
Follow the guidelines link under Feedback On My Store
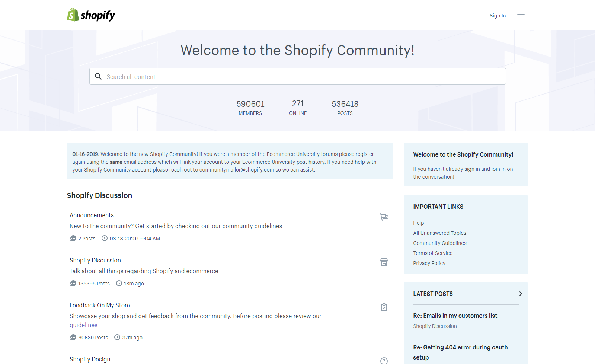point(83,325)
